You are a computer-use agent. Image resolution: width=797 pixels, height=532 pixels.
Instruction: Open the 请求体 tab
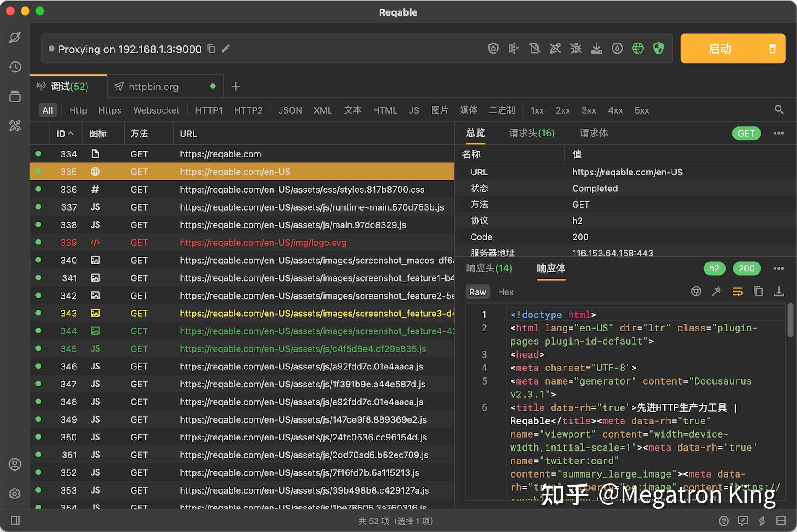point(594,133)
